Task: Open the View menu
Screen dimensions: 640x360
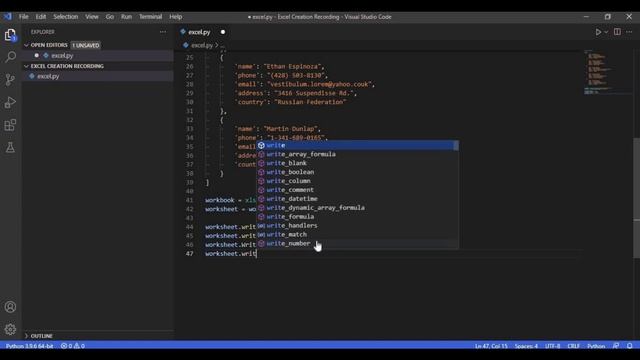Action: [92, 17]
